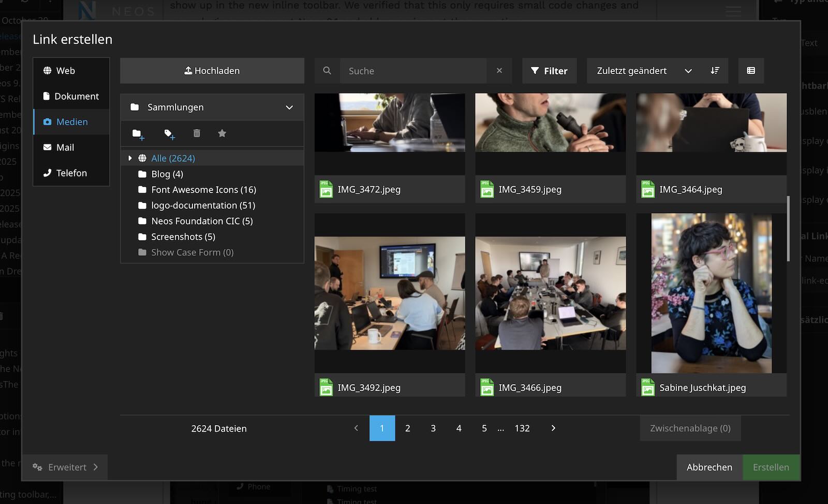Click the search magnifier icon
This screenshot has height=504, width=828.
(x=327, y=71)
